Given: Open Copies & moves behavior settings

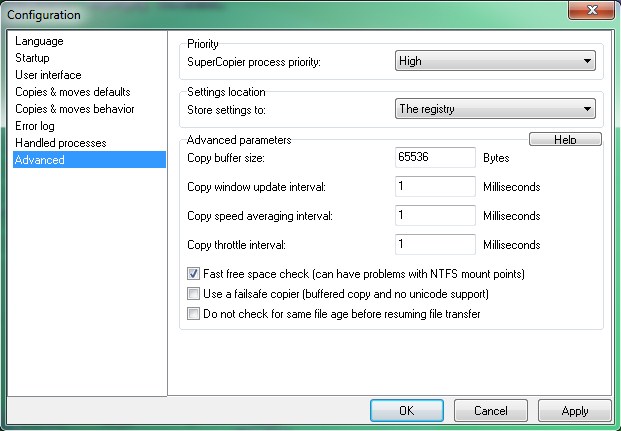Looking at the screenshot, I should (74, 109).
